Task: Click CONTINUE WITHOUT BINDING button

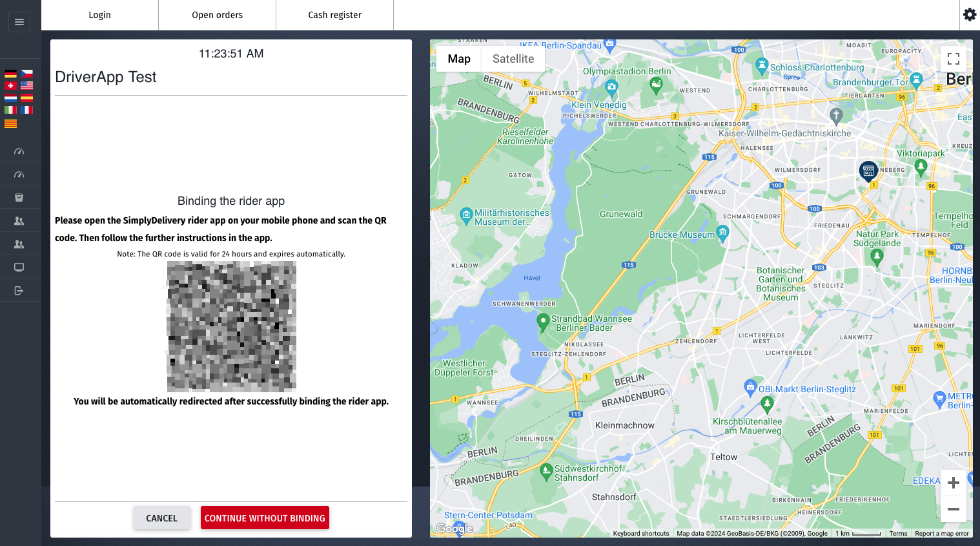Action: pos(265,518)
